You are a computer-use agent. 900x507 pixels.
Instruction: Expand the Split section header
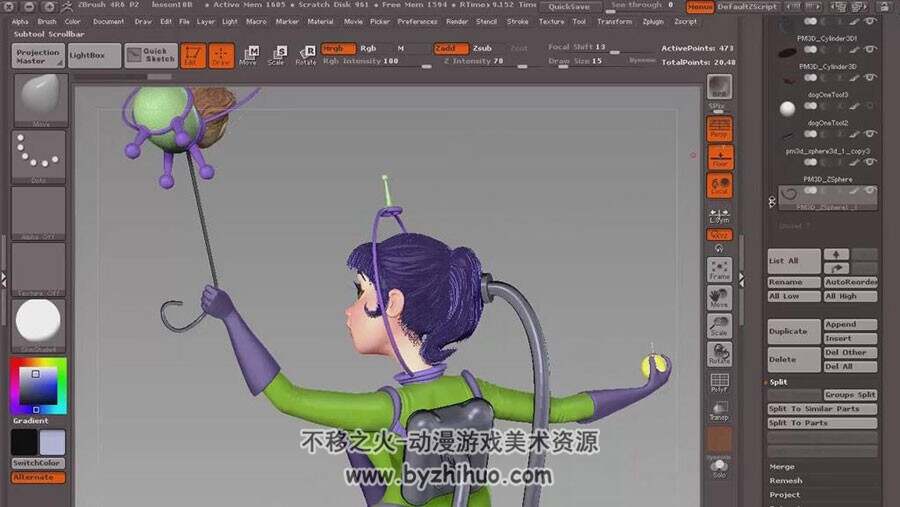coord(778,382)
